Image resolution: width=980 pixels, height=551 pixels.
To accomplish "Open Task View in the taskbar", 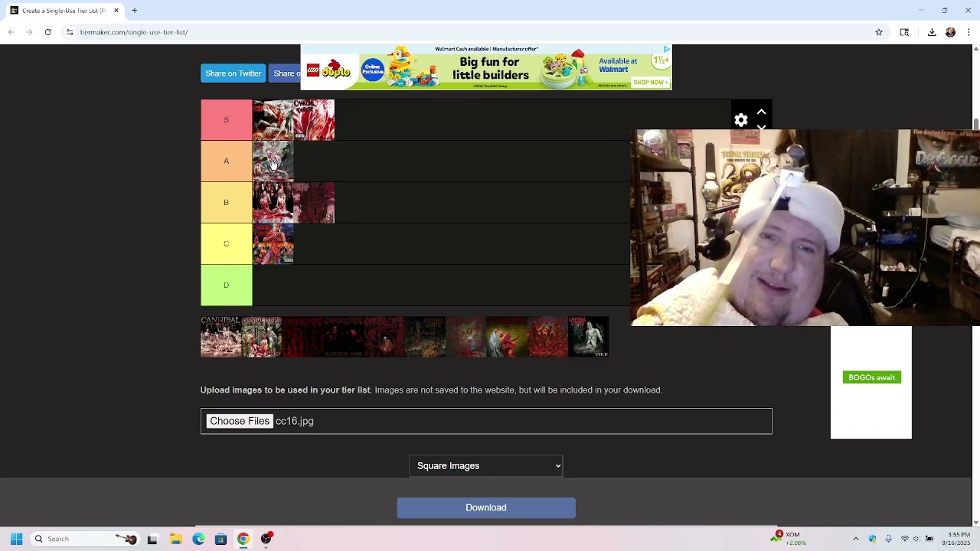I will [152, 539].
